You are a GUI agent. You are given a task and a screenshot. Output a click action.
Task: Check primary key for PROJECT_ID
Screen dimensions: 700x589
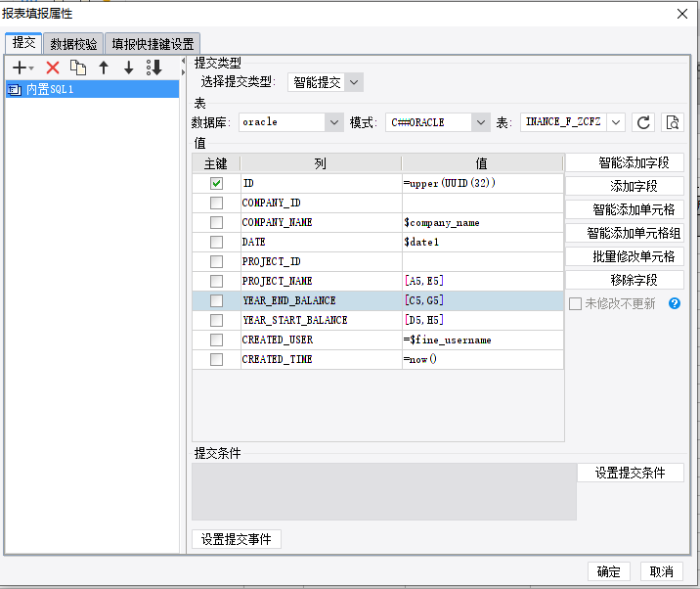(x=216, y=261)
